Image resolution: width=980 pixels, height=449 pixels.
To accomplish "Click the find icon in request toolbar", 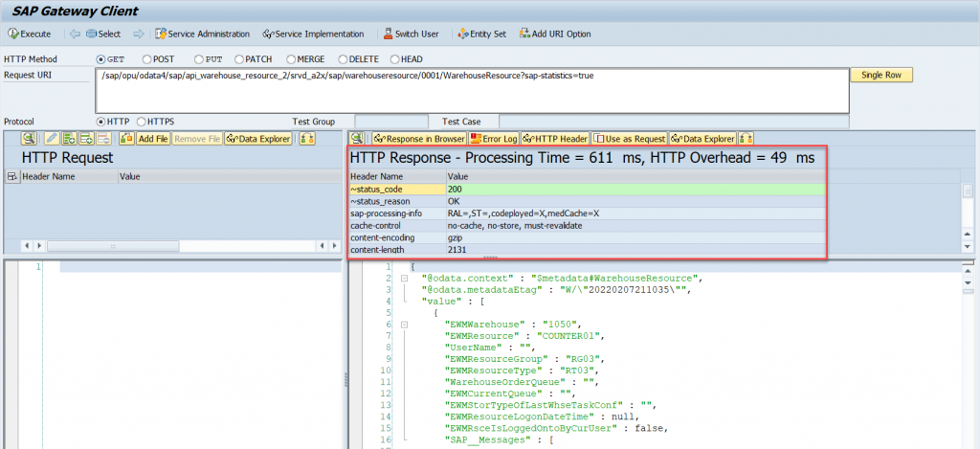I will 29,139.
